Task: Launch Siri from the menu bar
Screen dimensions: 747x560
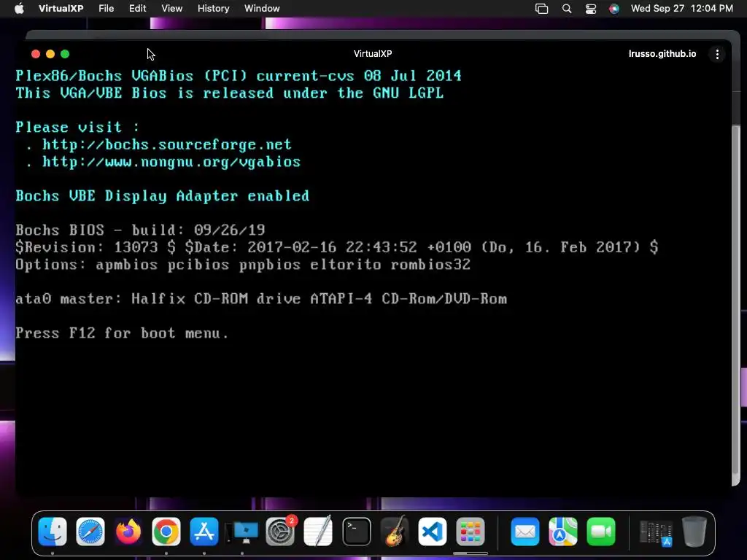Action: [x=614, y=9]
